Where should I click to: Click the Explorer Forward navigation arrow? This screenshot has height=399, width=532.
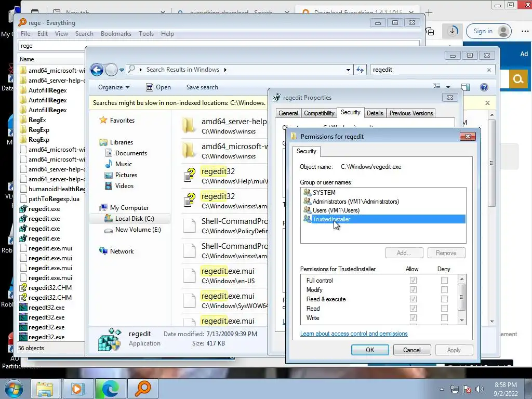click(x=111, y=70)
